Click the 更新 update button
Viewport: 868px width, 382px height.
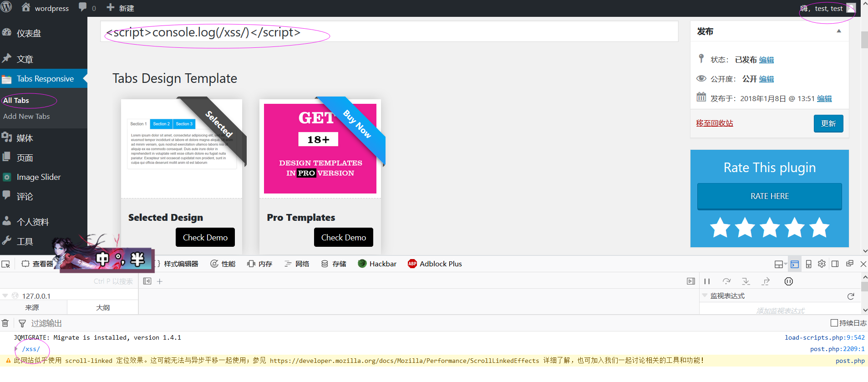pos(828,123)
